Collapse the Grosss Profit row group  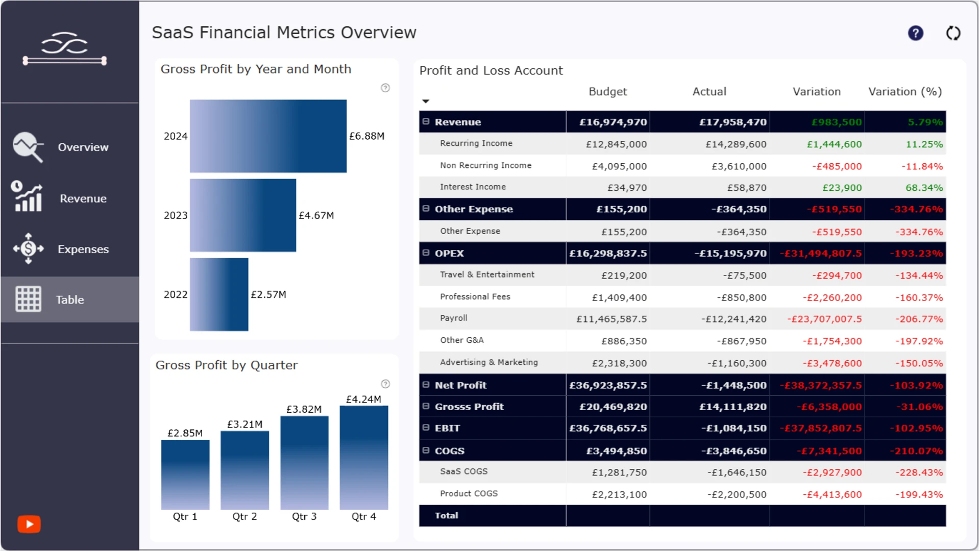[426, 406]
